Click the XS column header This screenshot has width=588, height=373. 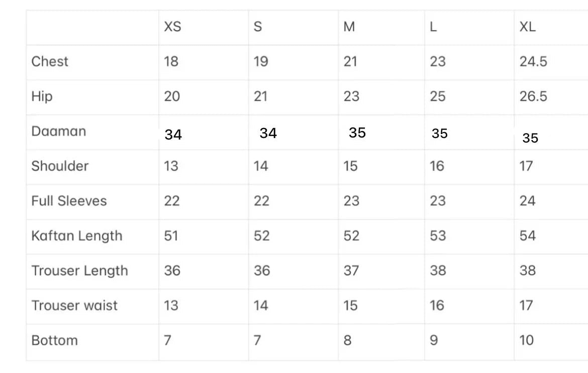tap(172, 27)
